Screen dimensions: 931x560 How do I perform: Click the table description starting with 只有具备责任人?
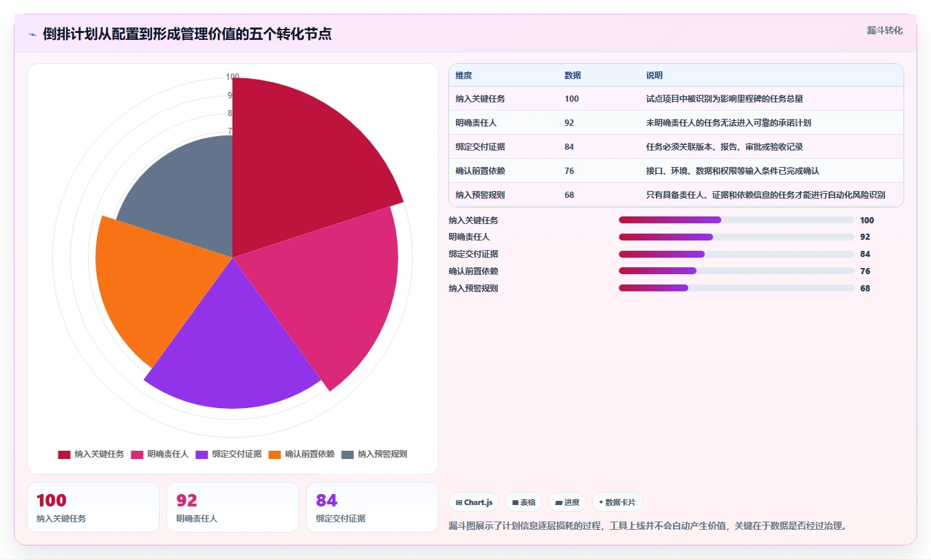766,195
